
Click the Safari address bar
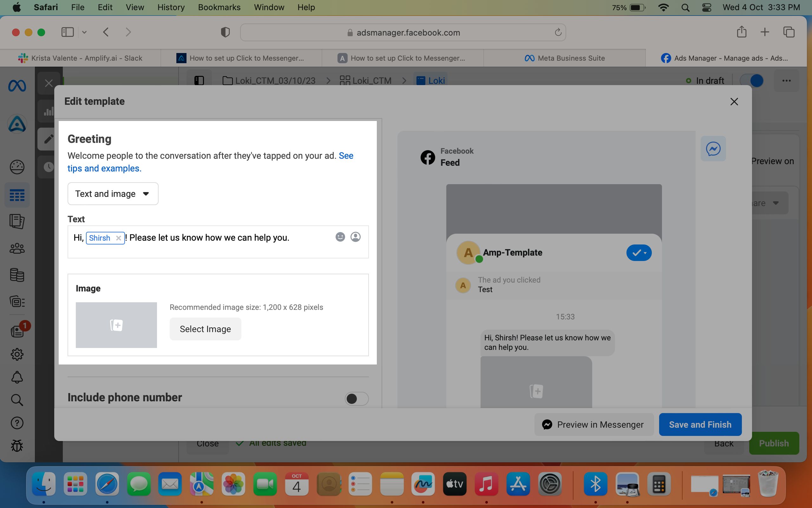pos(403,32)
